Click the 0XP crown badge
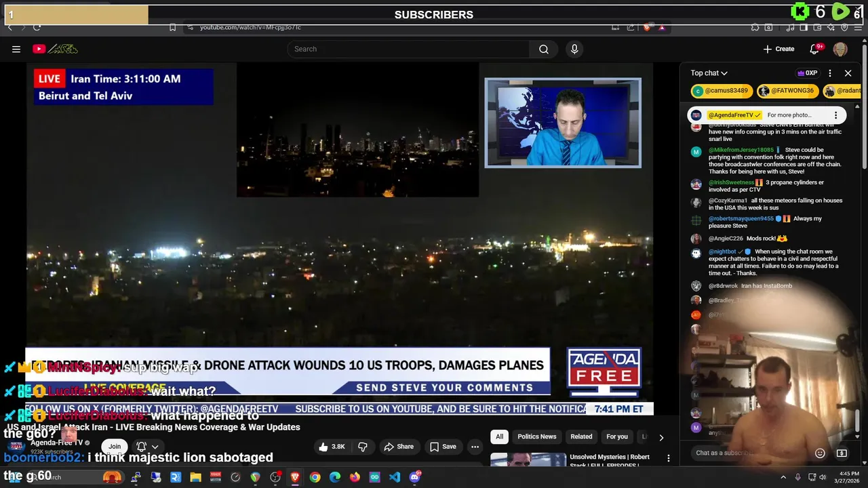 coord(807,73)
